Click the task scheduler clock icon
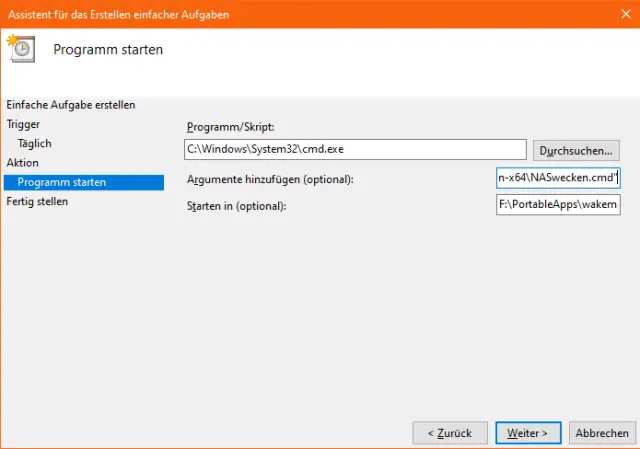The height and width of the screenshot is (449, 640). pos(21,49)
